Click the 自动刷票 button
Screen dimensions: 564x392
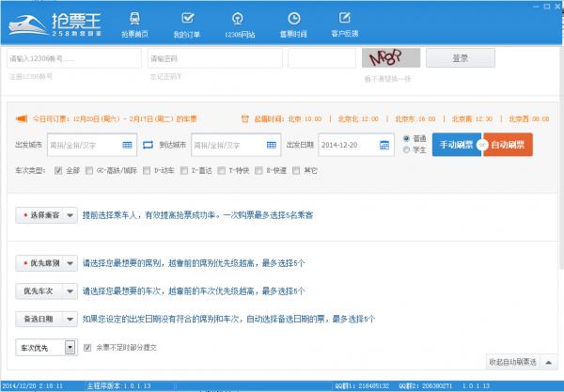pyautogui.click(x=509, y=146)
